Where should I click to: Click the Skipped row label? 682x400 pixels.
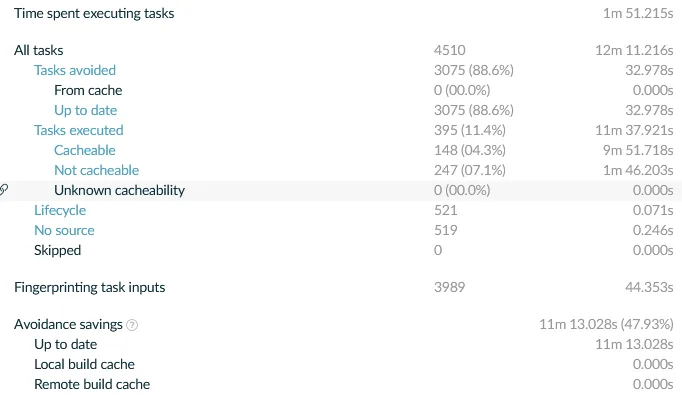pos(57,250)
